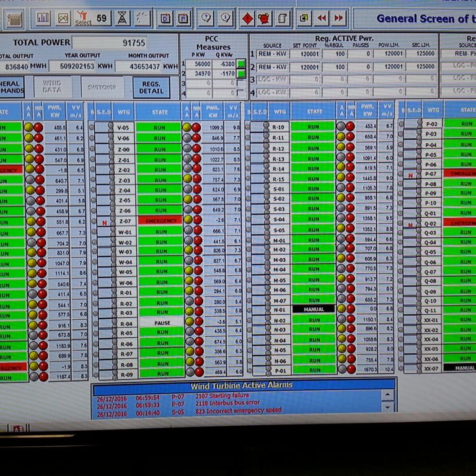This screenshot has height=476, width=476.
Task: Click the red rewind double-arrow icon
Action: 321,19
